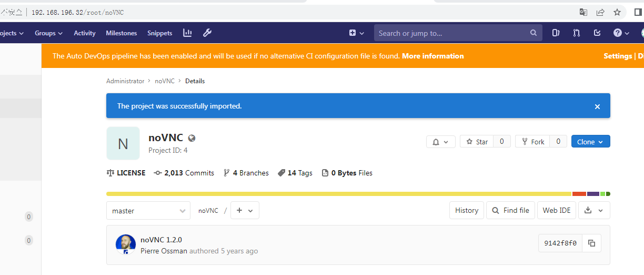Click the More information link in banner
The image size is (644, 275).
pyautogui.click(x=433, y=56)
